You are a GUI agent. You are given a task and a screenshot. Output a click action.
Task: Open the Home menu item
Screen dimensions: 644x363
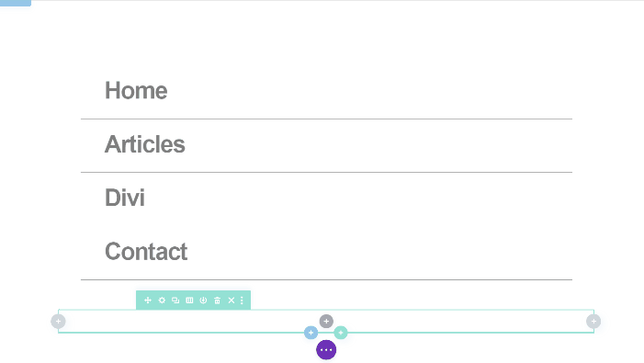click(x=136, y=90)
